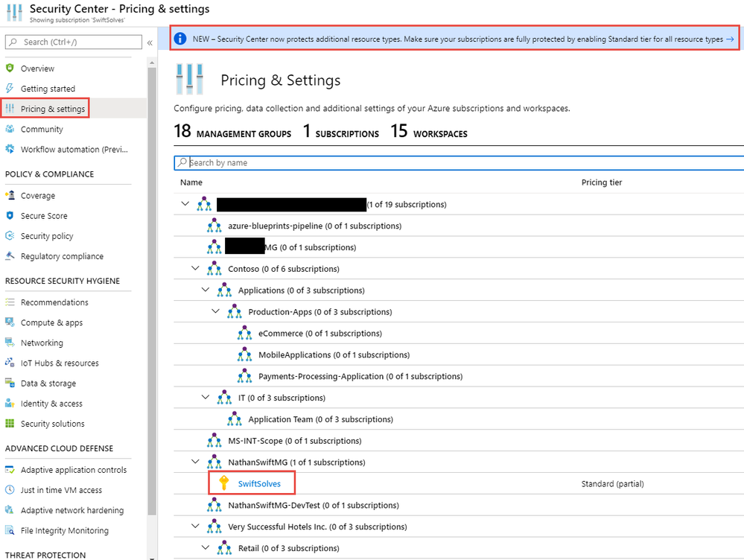This screenshot has height=560, width=744.
Task: Select the MS-INT-Scope row
Action: coord(459,441)
